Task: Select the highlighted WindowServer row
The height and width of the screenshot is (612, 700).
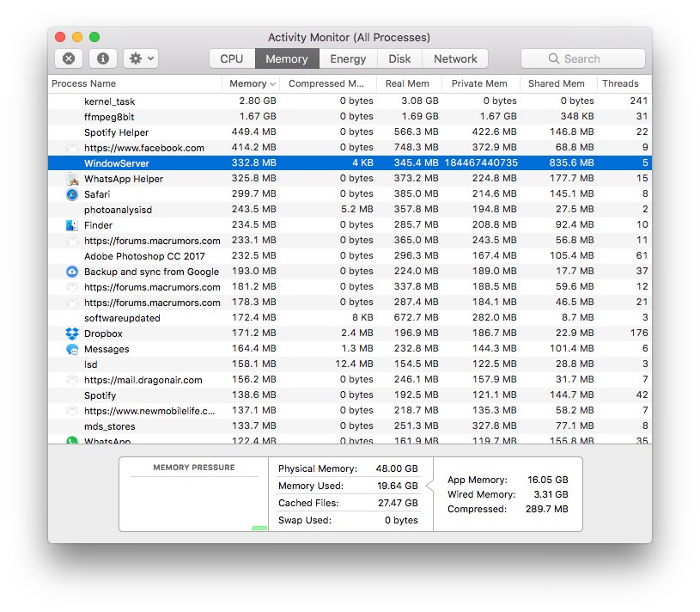Action: point(350,163)
